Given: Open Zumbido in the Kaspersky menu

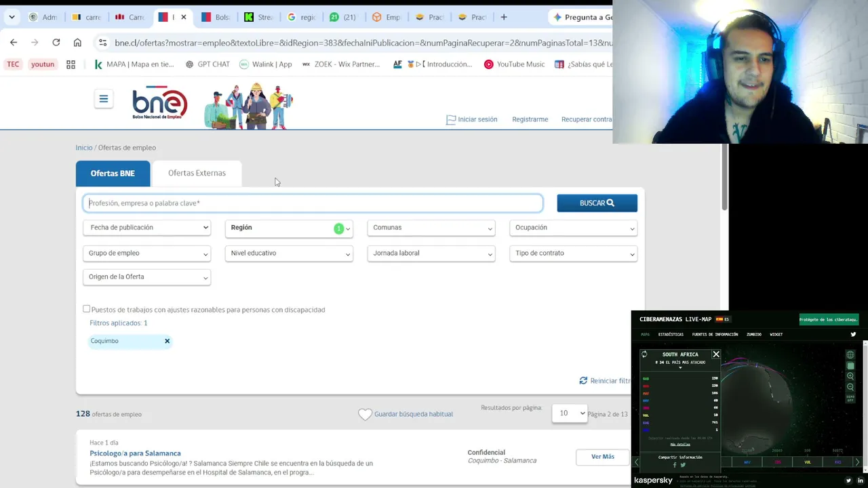Looking at the screenshot, I should point(754,334).
